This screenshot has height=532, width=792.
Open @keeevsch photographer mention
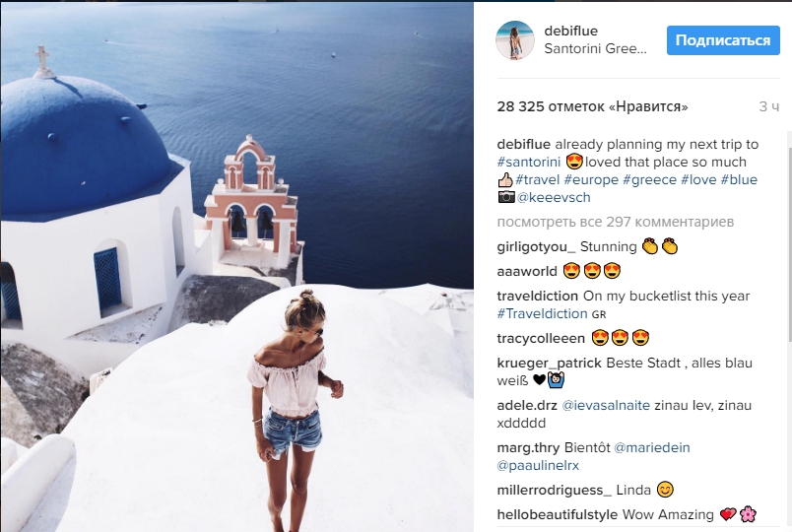pos(554,198)
